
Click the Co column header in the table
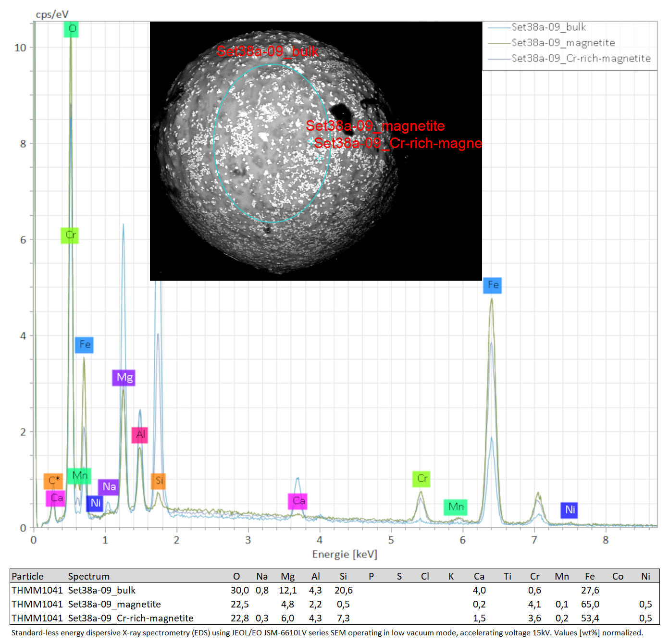tap(618, 576)
